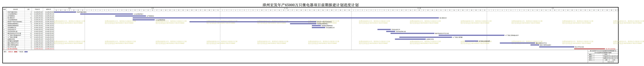This screenshot has height=66, width=644.
Task: Select the Gantt bar for 项目选址意见书
Action: coord(384,29)
